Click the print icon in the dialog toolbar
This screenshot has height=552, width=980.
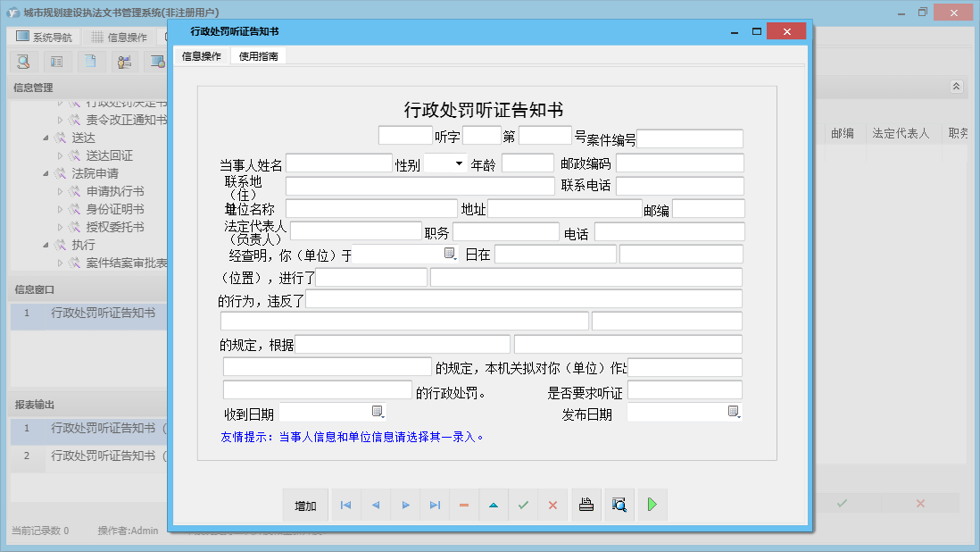(x=586, y=505)
